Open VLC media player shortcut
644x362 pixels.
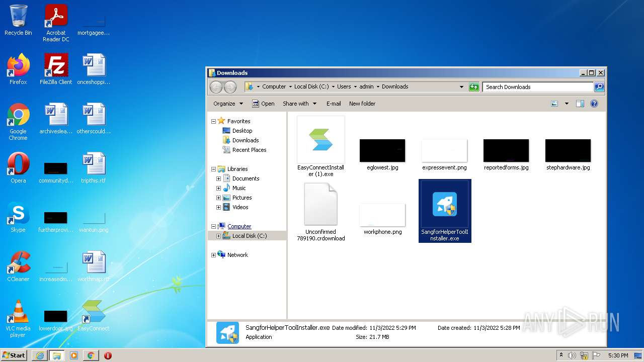[18, 319]
